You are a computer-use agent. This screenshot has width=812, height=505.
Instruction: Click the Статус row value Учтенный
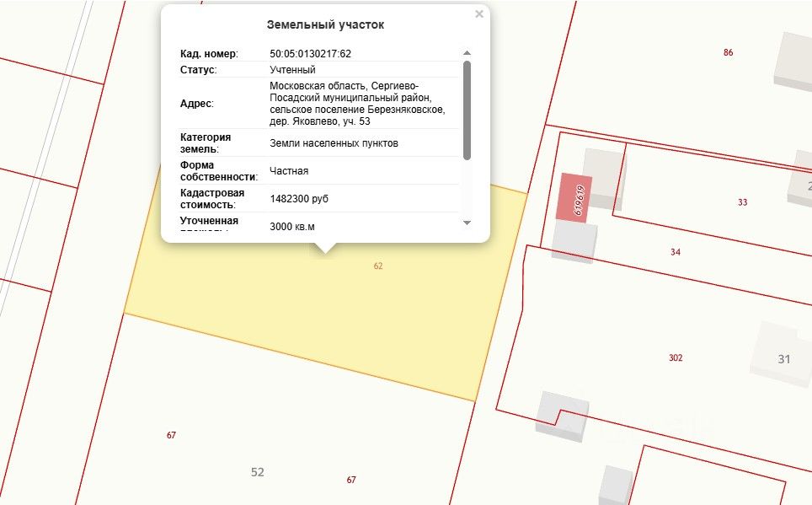click(292, 69)
